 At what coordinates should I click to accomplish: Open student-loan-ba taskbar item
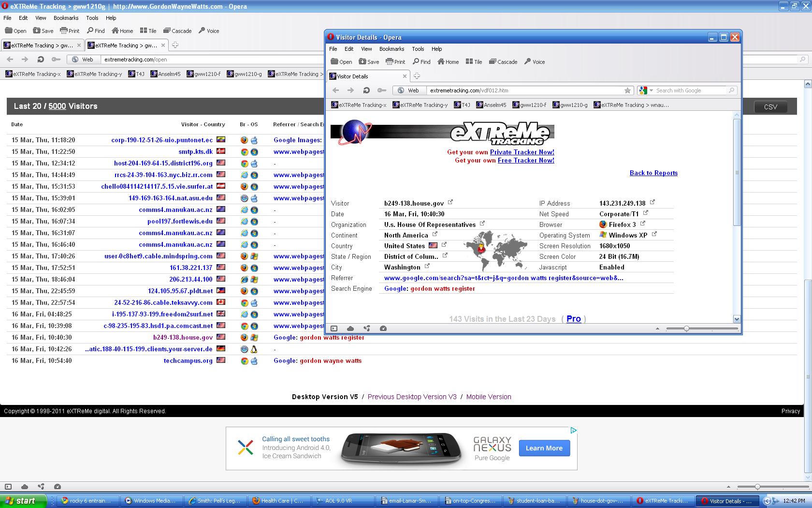[x=534, y=501]
